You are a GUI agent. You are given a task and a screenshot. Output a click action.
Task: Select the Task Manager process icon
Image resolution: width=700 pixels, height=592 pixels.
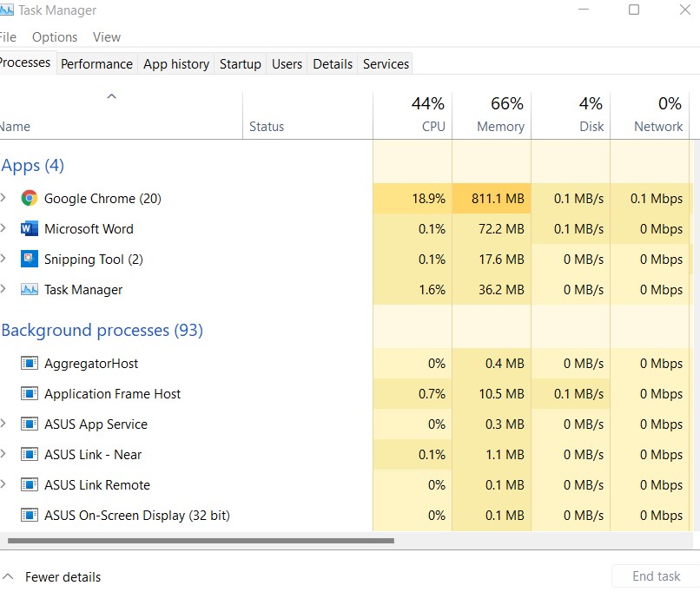click(30, 290)
